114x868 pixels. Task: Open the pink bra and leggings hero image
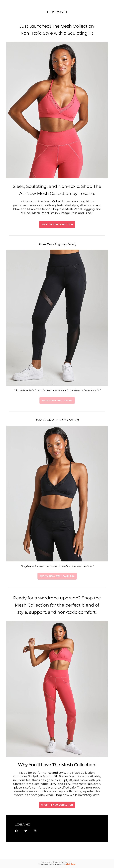pyautogui.click(x=57, y=110)
